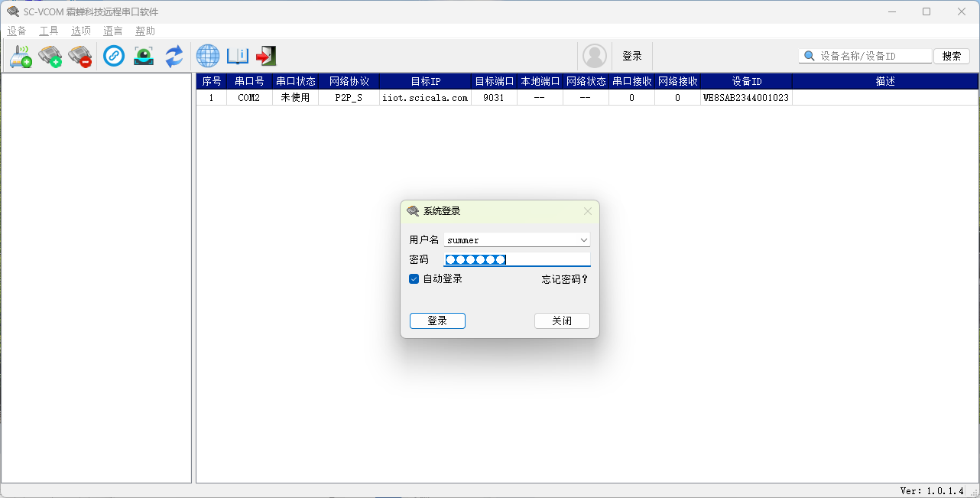
Task: Open the 语言 menu
Action: (x=113, y=31)
